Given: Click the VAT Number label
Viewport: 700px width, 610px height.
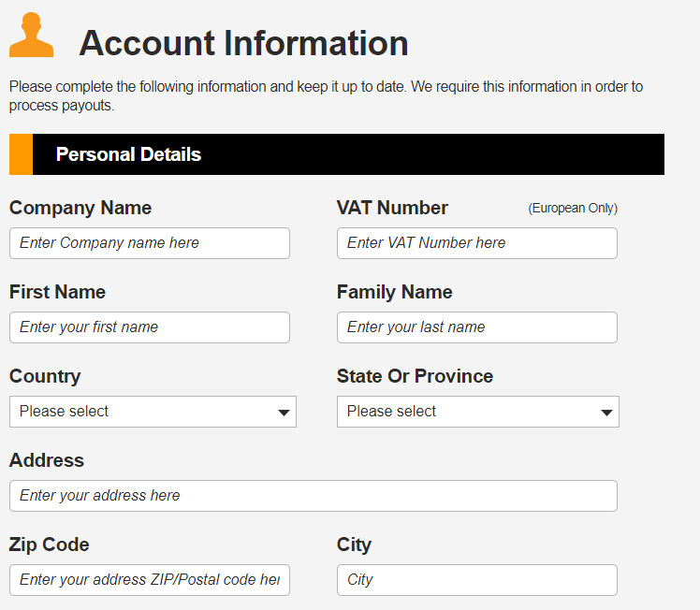Looking at the screenshot, I should 392,208.
